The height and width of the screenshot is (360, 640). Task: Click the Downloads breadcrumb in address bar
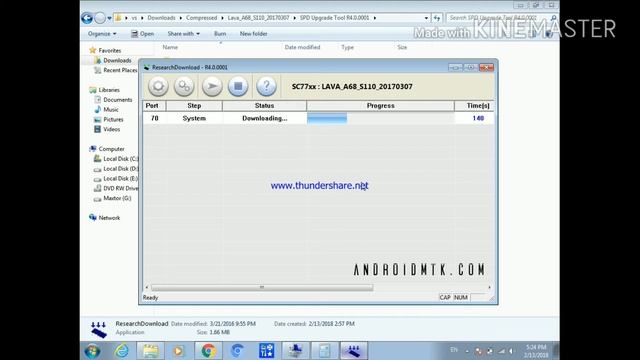pos(161,18)
